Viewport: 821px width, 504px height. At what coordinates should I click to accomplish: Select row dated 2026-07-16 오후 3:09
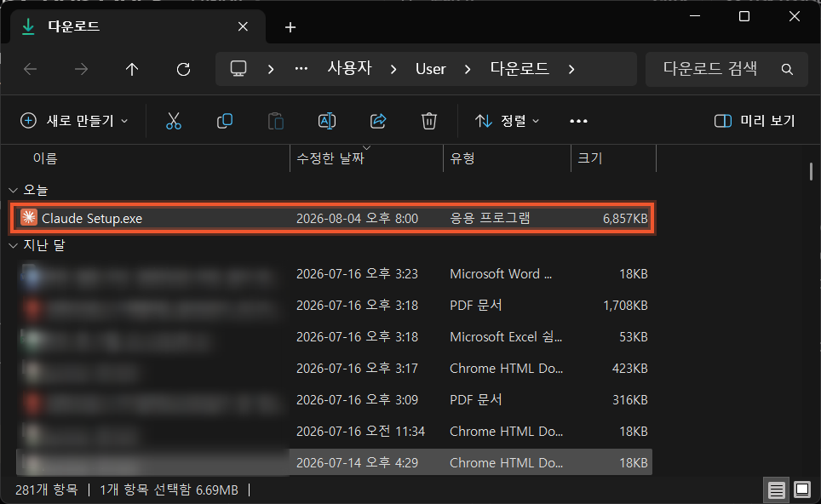[334, 400]
